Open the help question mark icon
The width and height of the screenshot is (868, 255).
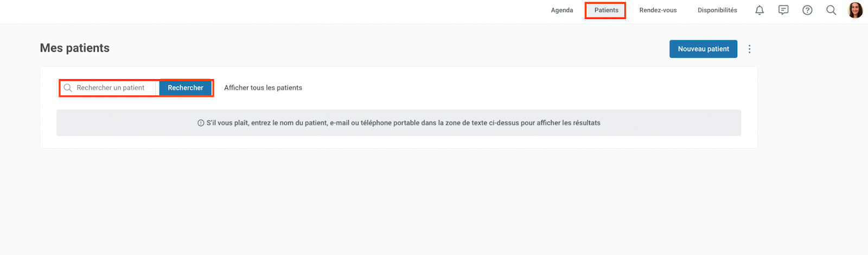[807, 10]
